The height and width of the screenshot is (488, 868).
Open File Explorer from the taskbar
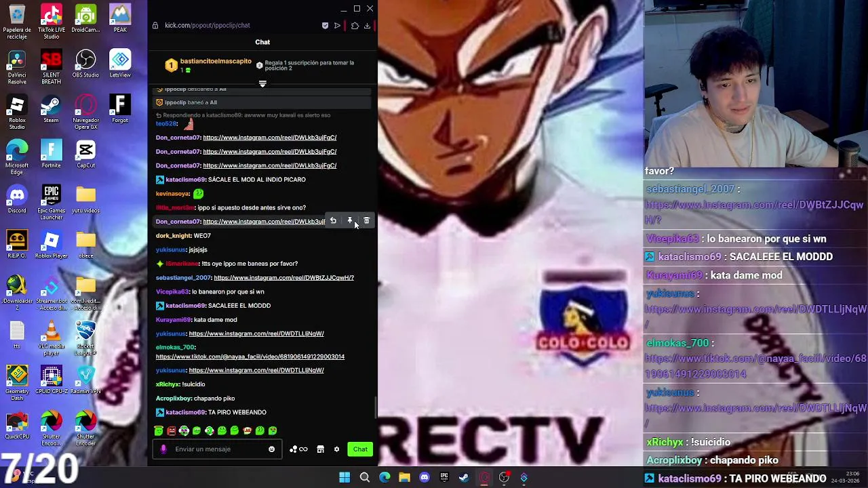tap(404, 477)
